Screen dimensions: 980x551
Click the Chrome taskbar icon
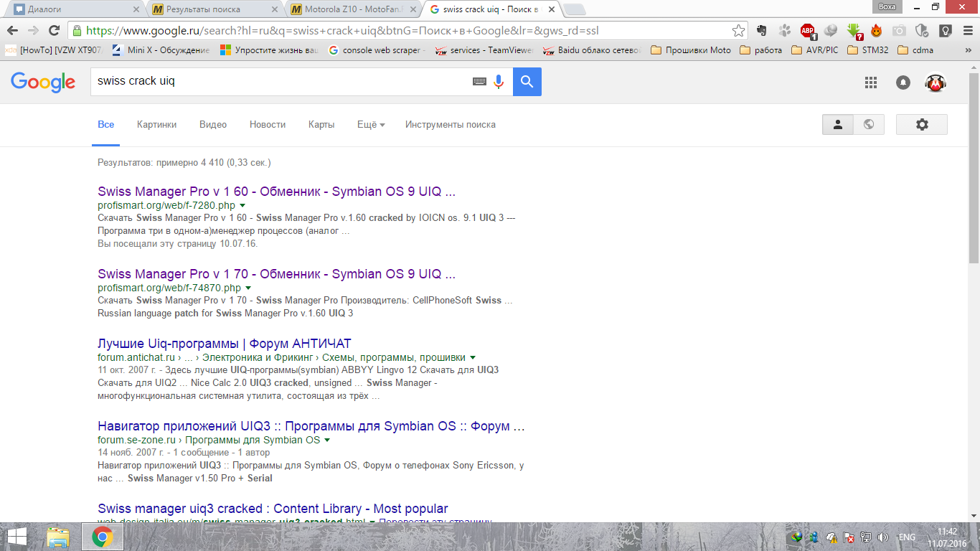pos(102,537)
